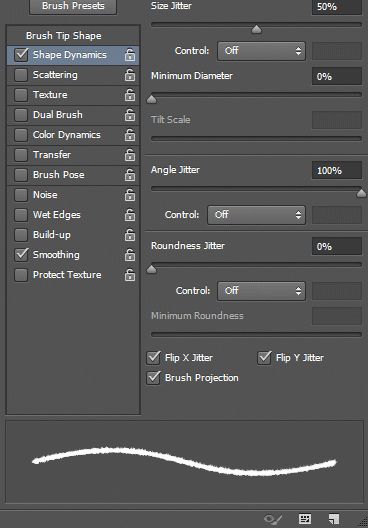368x528 pixels.
Task: Toggle the live tip brush preview icon
Action: pos(273,519)
